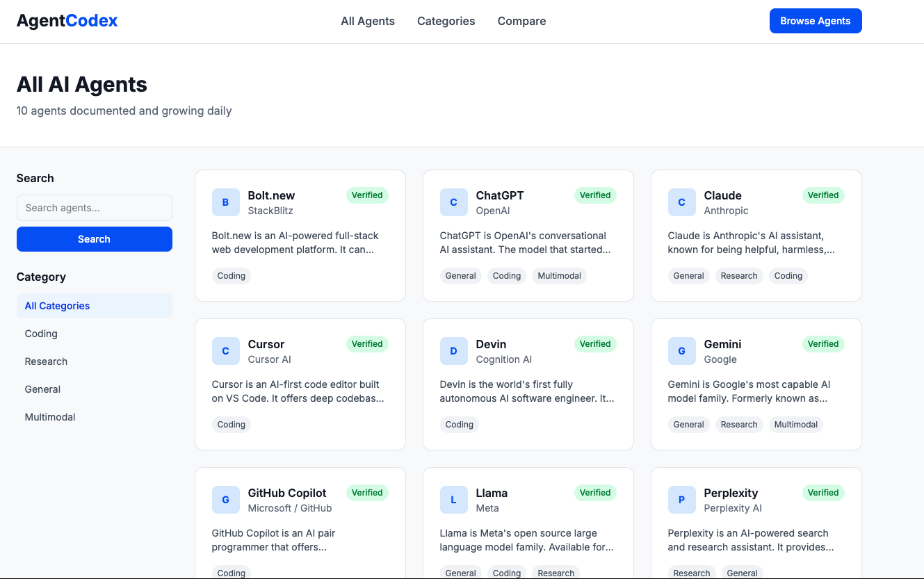Viewport: 924px width, 579px height.
Task: Select All Categories filter
Action: tap(95, 306)
